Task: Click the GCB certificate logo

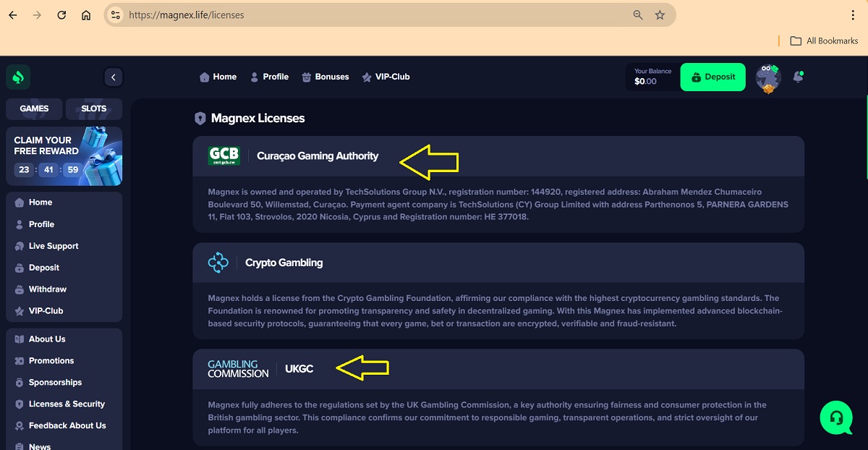Action: 224,156
